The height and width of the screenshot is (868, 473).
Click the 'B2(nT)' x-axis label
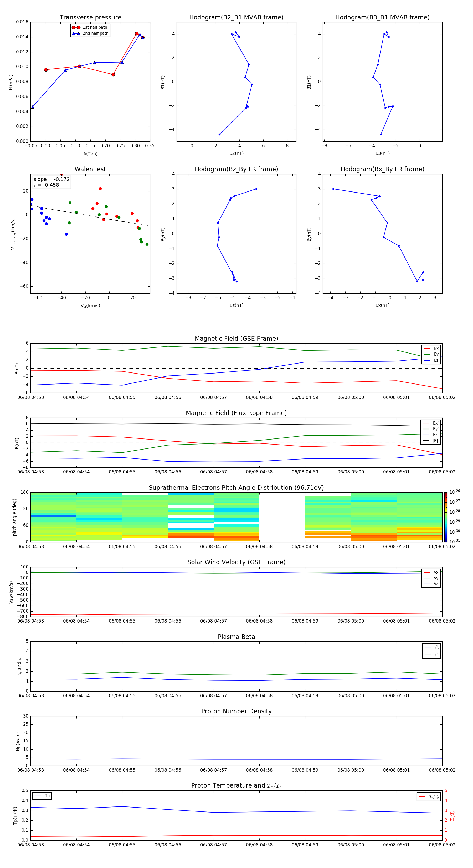pyautogui.click(x=236, y=153)
